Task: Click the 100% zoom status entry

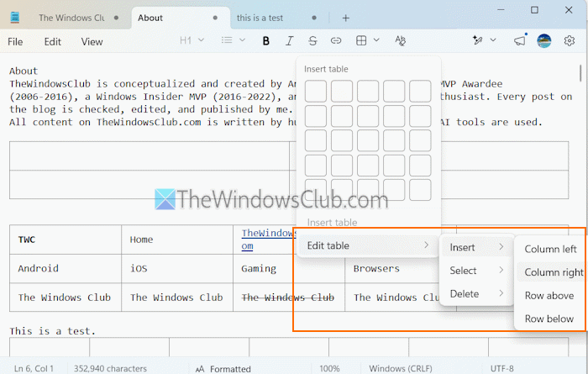Action: pos(329,369)
